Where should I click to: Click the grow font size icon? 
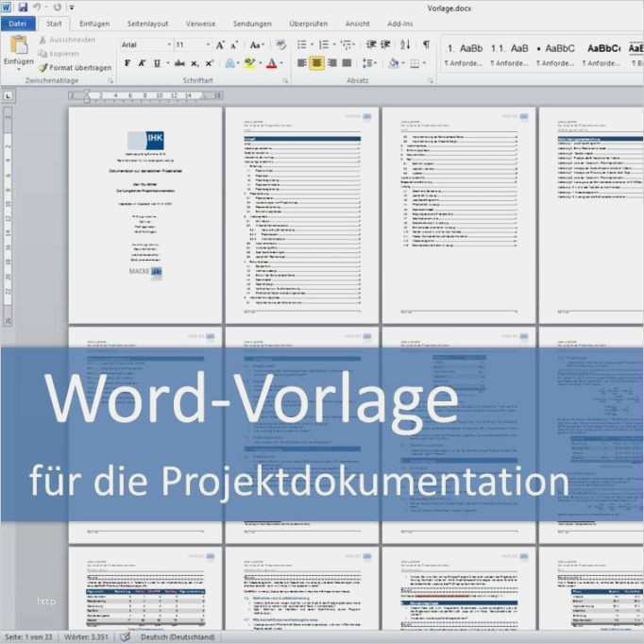coord(220,44)
